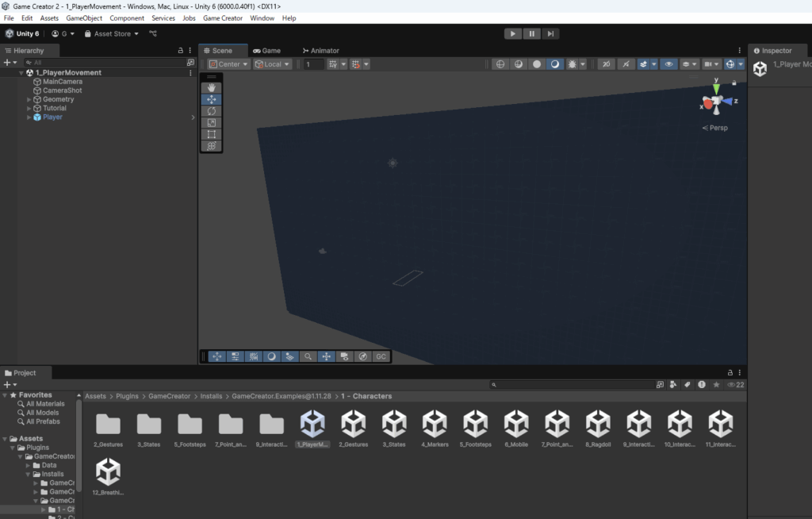
Task: Expand the Player prefab in Hierarchy
Action: pos(29,117)
